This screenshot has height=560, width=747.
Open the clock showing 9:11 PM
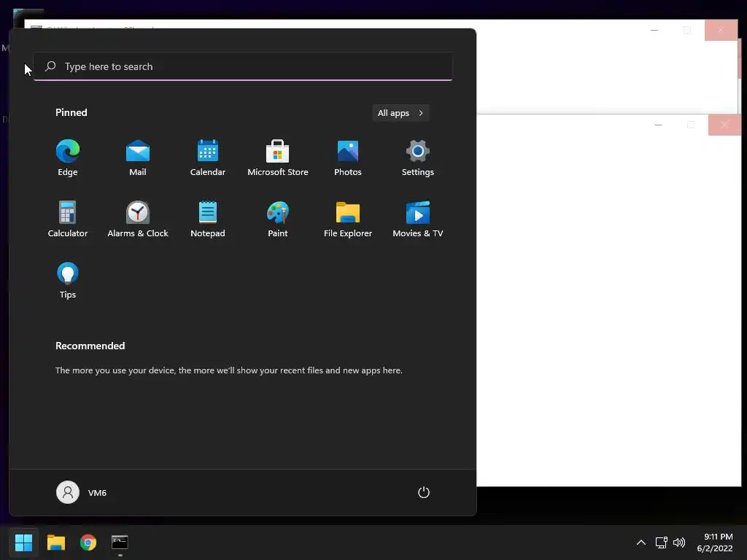coord(715,542)
